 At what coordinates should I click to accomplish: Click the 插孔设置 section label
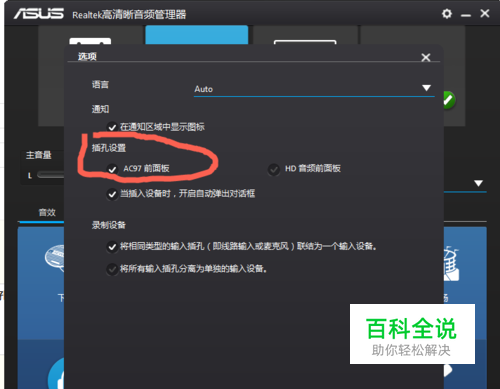tap(109, 148)
